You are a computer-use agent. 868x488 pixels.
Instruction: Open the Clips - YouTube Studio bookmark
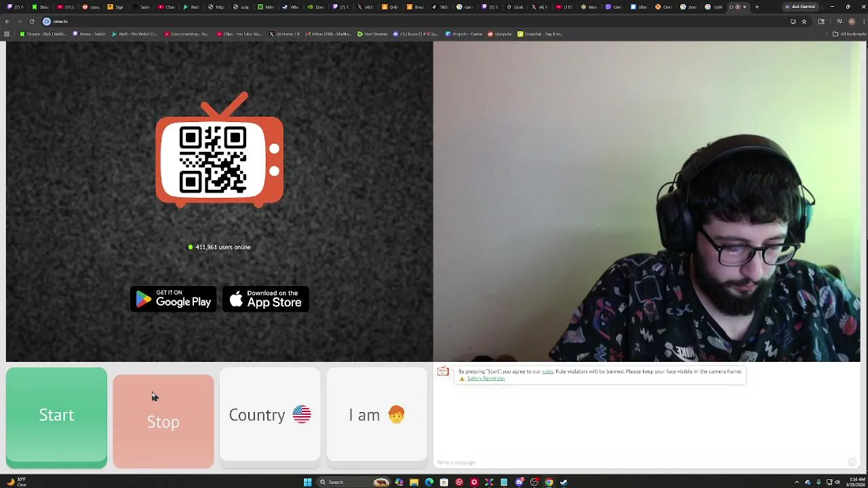click(240, 34)
